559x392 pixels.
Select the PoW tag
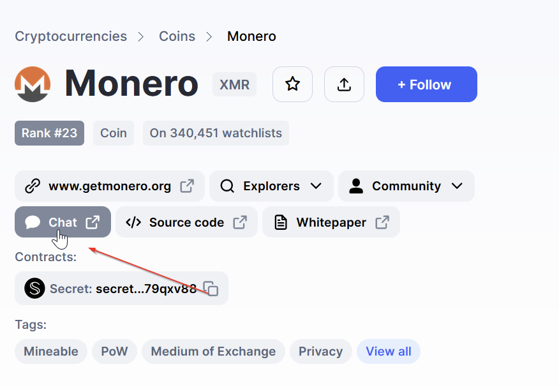click(114, 351)
